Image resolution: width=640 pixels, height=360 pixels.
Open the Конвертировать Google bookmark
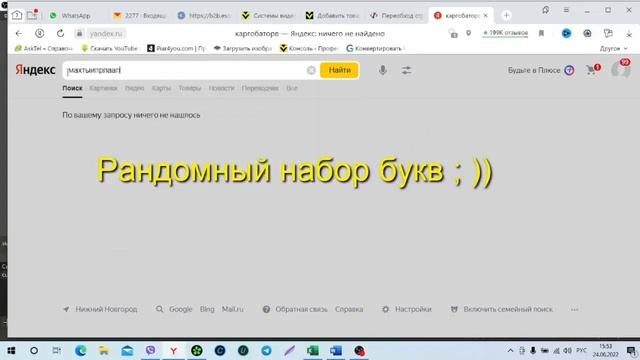click(375, 48)
